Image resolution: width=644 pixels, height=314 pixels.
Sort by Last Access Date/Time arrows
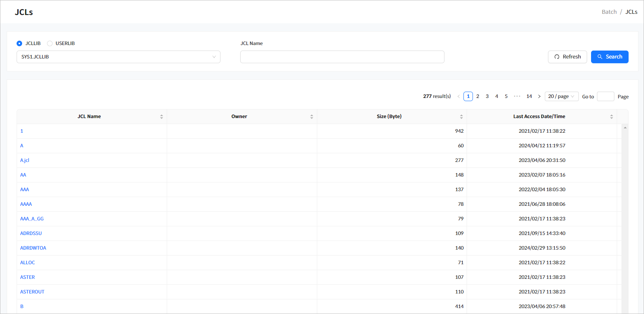611,117
